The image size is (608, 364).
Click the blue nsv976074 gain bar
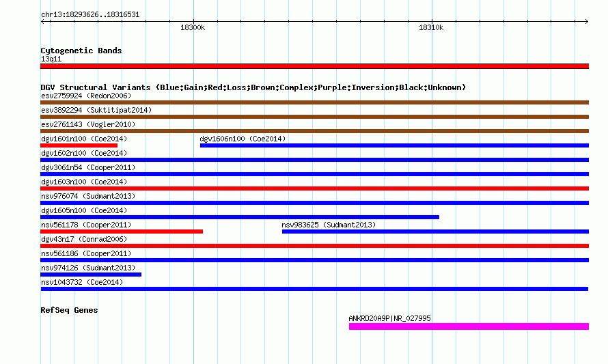(314, 203)
